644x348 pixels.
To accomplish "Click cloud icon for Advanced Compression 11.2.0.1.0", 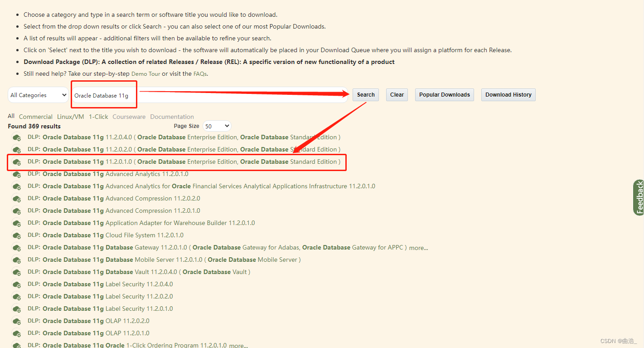I will (17, 211).
